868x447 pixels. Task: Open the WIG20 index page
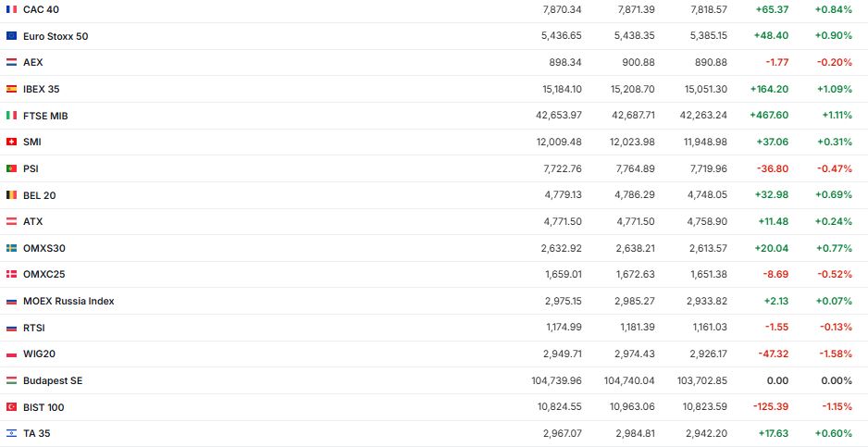(x=39, y=354)
